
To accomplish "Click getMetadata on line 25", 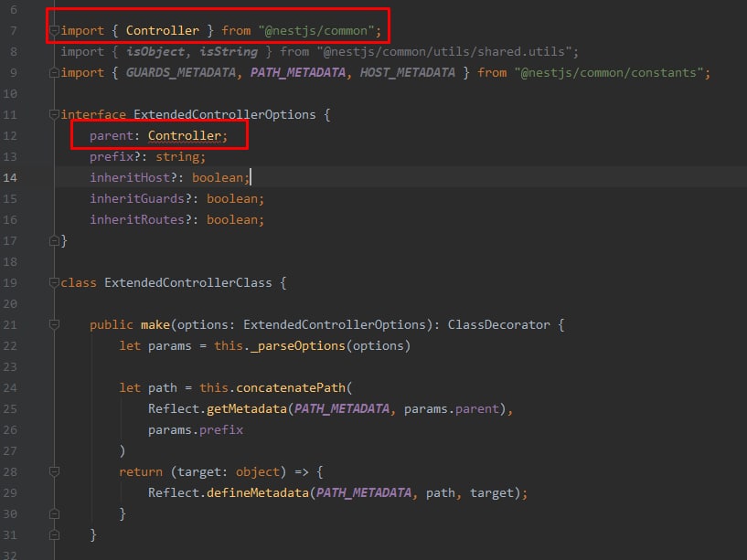I will tap(247, 409).
